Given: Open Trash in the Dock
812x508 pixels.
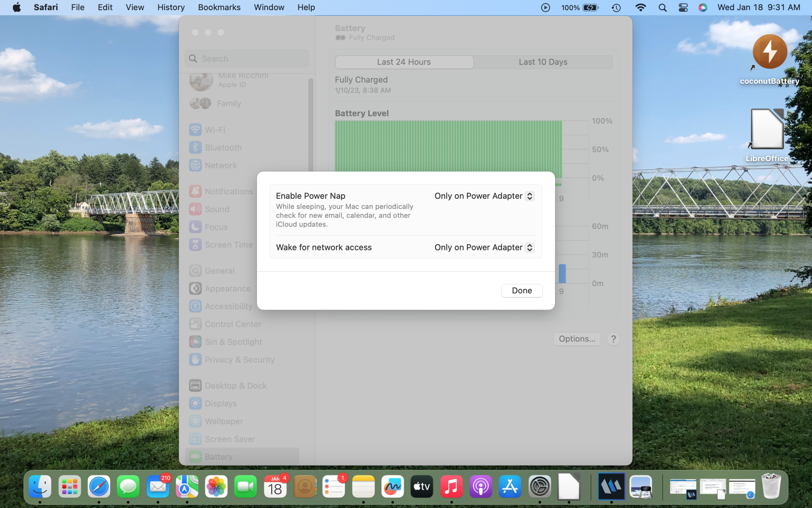Looking at the screenshot, I should coord(771,486).
